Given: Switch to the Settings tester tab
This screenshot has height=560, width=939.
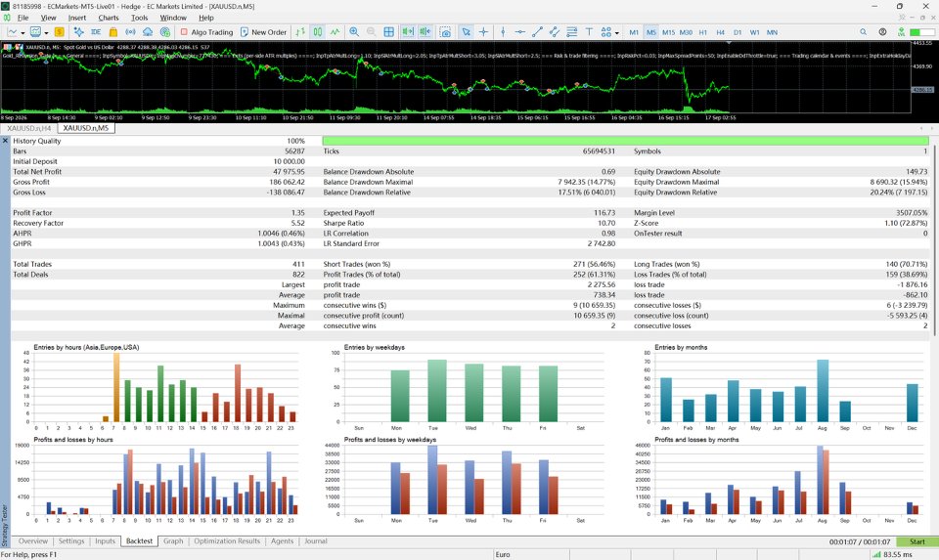Looking at the screenshot, I should click(x=71, y=540).
